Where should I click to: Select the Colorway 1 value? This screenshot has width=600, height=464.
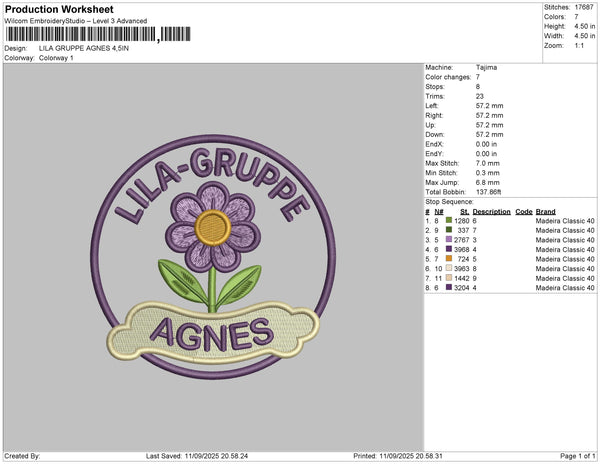(x=56, y=58)
